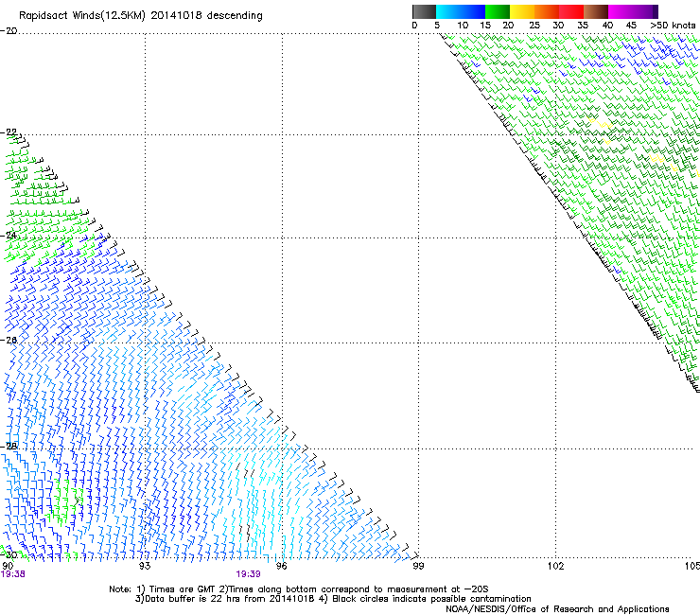
Task: Choose the orange 25-30 knots legend swatch
Action: click(x=547, y=11)
